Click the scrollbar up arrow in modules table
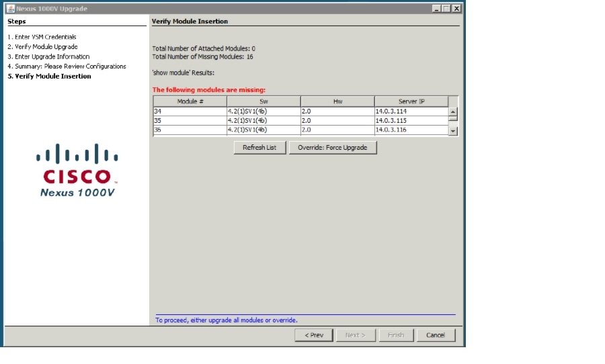This screenshot has height=364, width=605. (453, 112)
